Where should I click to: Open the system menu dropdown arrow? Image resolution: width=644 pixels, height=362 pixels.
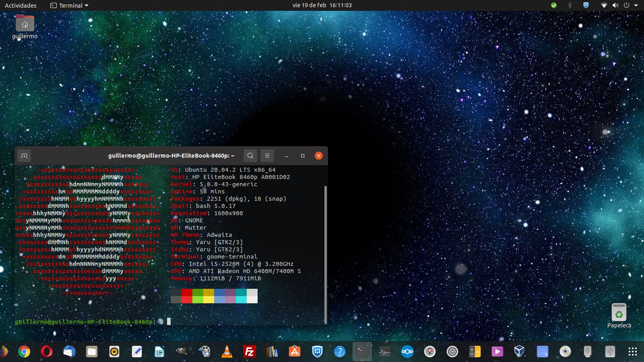point(636,5)
